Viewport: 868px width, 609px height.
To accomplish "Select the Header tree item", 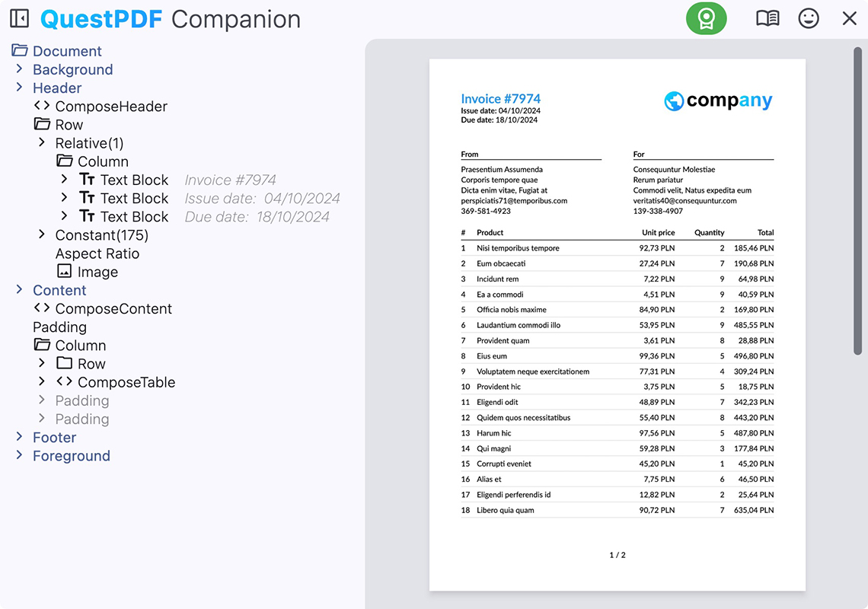I will (57, 88).
